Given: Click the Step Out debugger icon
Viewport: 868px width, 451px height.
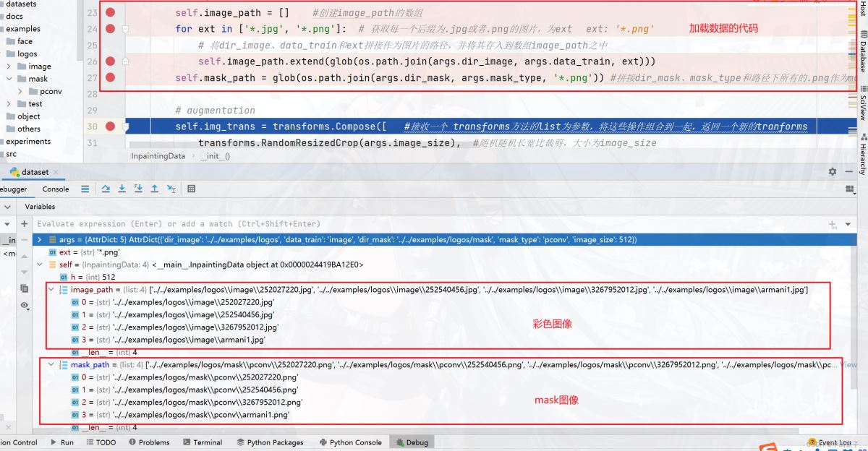Looking at the screenshot, I should click(154, 189).
